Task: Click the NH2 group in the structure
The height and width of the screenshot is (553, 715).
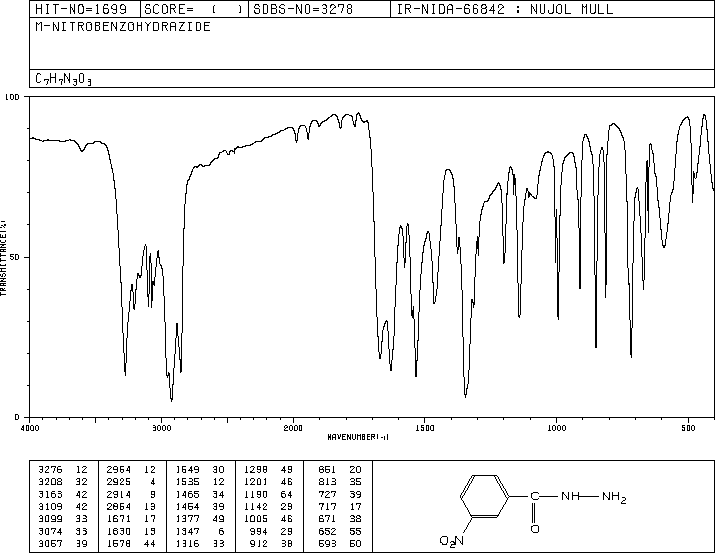Action: point(614,496)
